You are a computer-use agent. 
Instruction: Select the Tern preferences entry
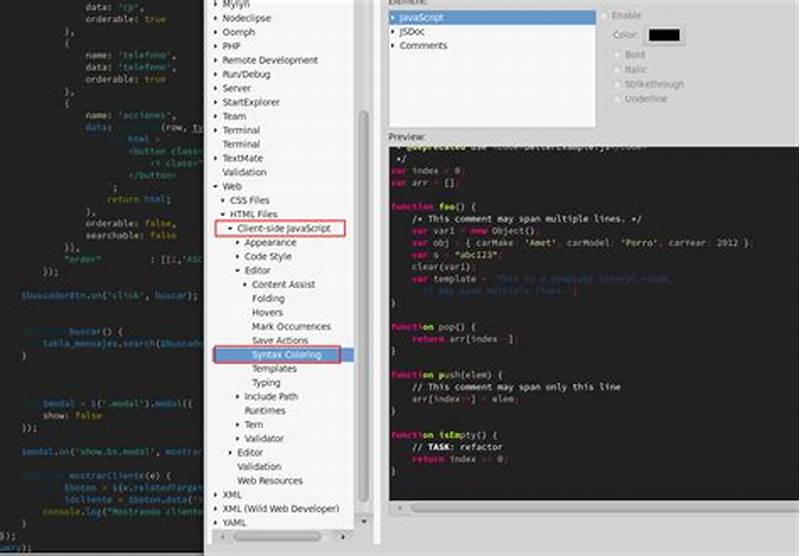(x=254, y=424)
